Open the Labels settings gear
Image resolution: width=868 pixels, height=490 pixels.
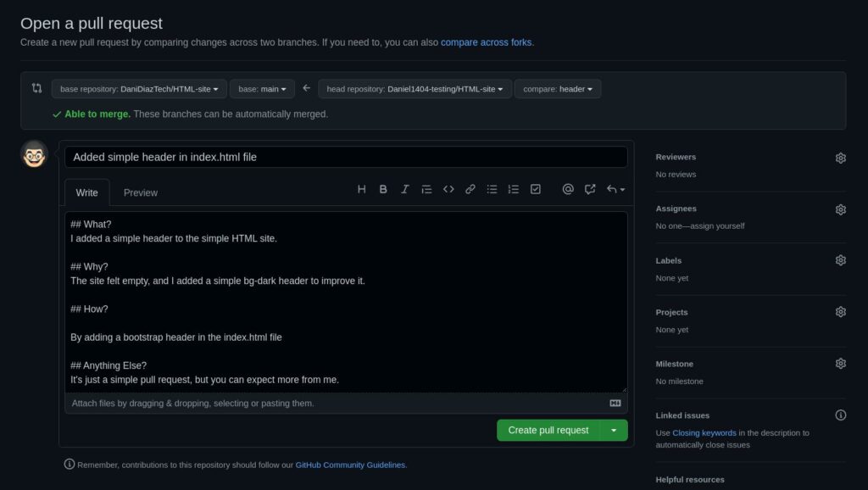point(840,259)
